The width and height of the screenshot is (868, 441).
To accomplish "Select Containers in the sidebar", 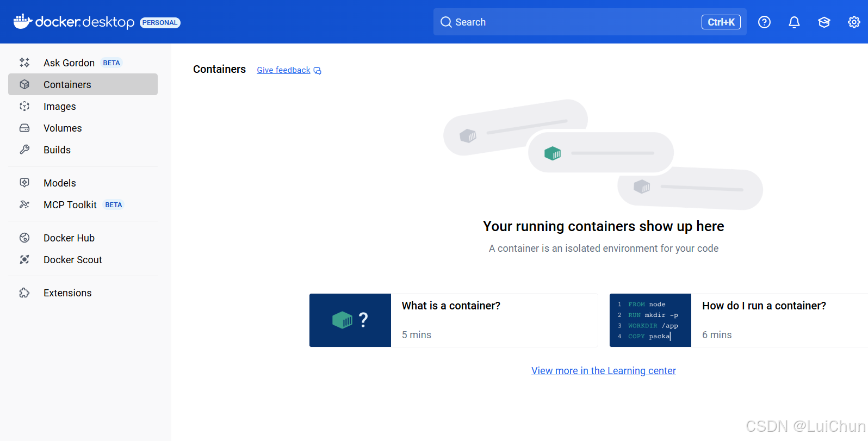I will coord(83,84).
